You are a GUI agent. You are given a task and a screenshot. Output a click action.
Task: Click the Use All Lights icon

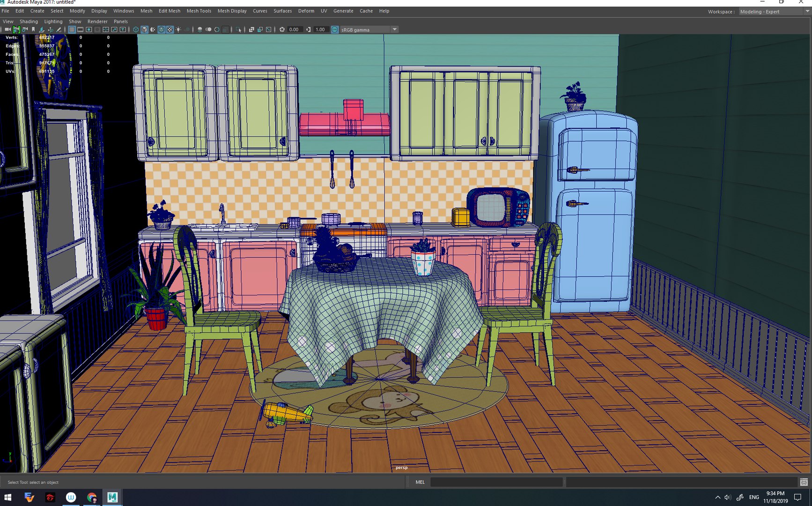tap(178, 30)
